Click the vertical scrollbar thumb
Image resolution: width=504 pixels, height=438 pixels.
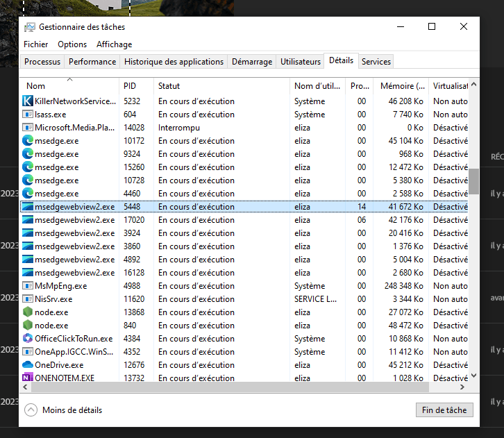click(x=473, y=181)
